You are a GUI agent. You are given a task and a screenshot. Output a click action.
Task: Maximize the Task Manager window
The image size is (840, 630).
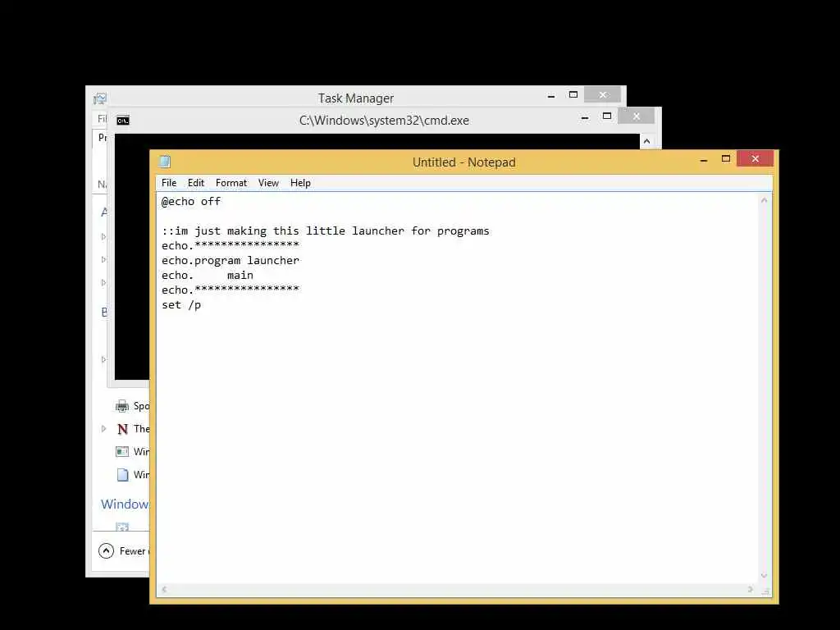tap(573, 95)
